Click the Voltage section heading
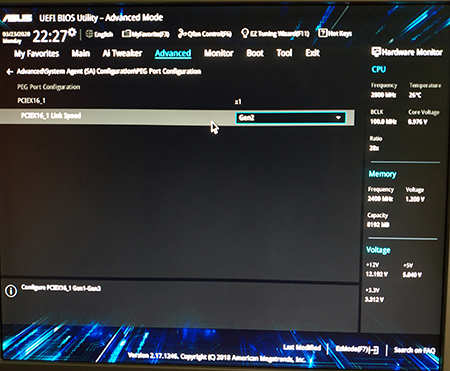Screen dimensions: 450x371 point(378,250)
